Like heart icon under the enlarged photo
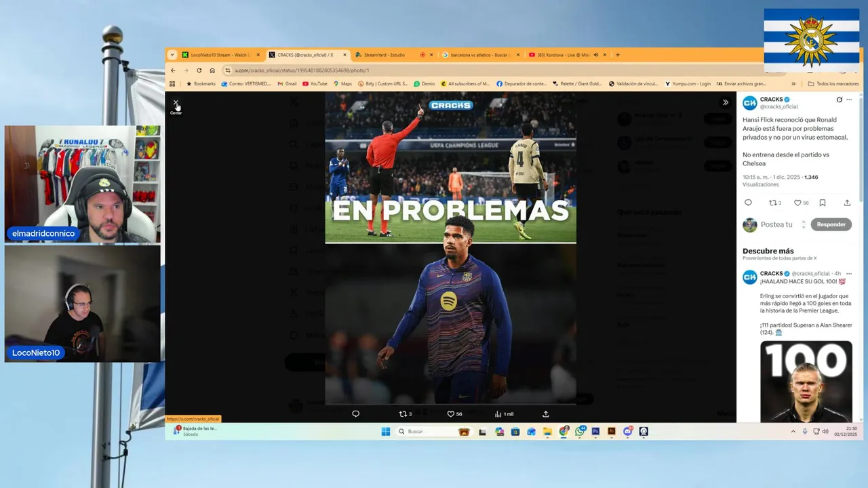The width and height of the screenshot is (868, 488). (x=450, y=413)
